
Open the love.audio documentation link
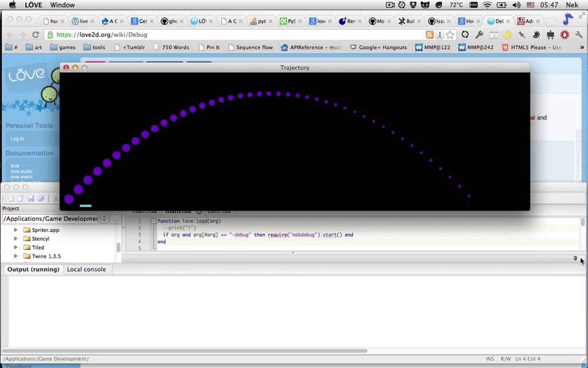tap(21, 171)
